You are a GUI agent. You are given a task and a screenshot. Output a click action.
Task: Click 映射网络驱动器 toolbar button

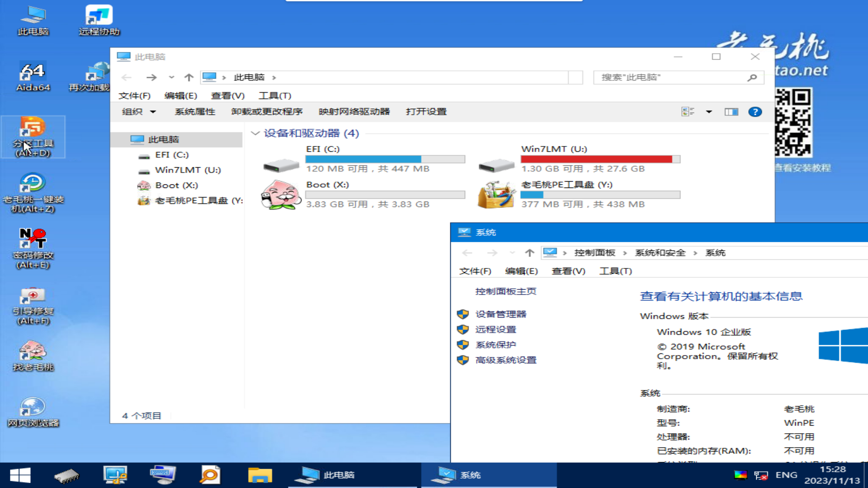(x=354, y=112)
